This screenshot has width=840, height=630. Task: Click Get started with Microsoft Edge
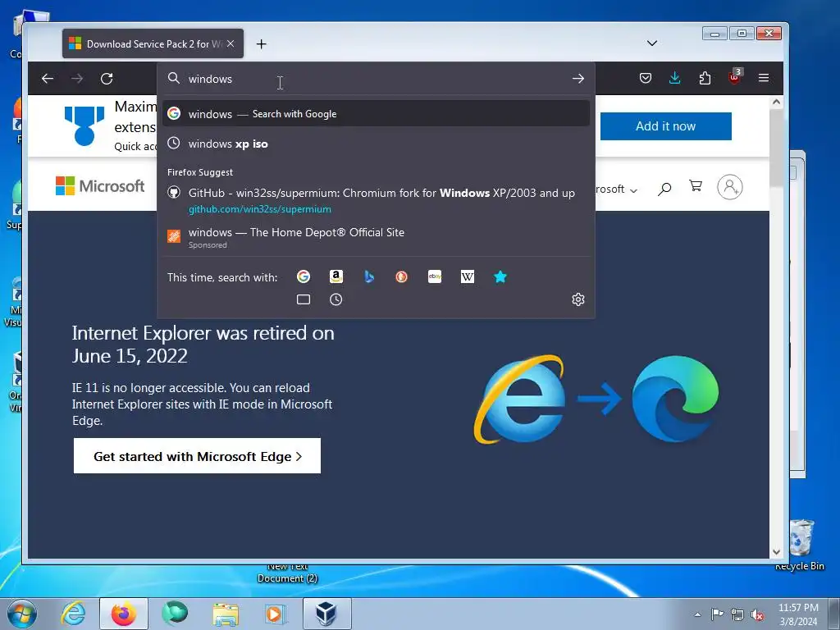(x=197, y=456)
